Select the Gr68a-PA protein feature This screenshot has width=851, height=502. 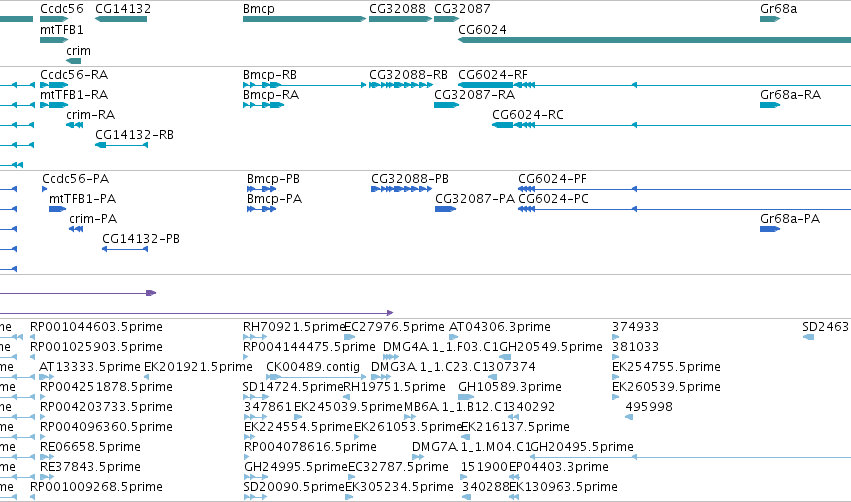pyautogui.click(x=770, y=229)
